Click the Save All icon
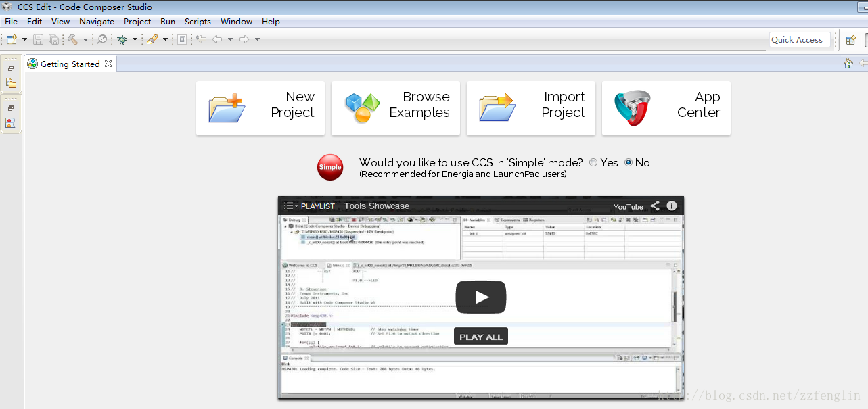The height and width of the screenshot is (409, 868). click(x=53, y=40)
